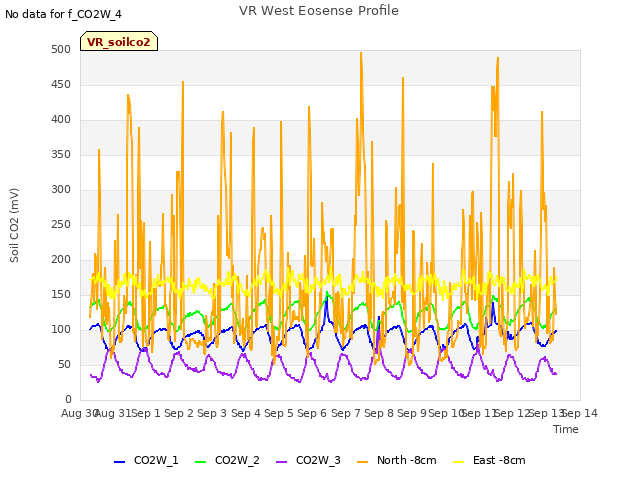Select the CO2W_1 legend entry
640x480 pixels.
tap(146, 460)
